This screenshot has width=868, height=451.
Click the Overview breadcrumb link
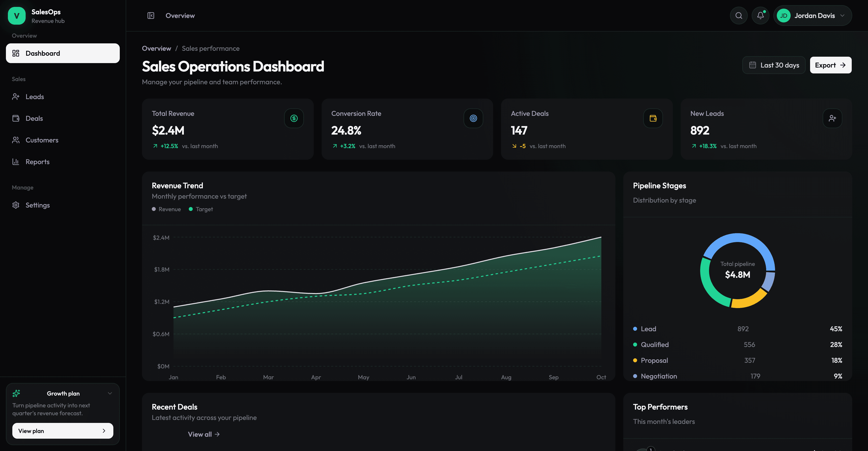coord(156,48)
